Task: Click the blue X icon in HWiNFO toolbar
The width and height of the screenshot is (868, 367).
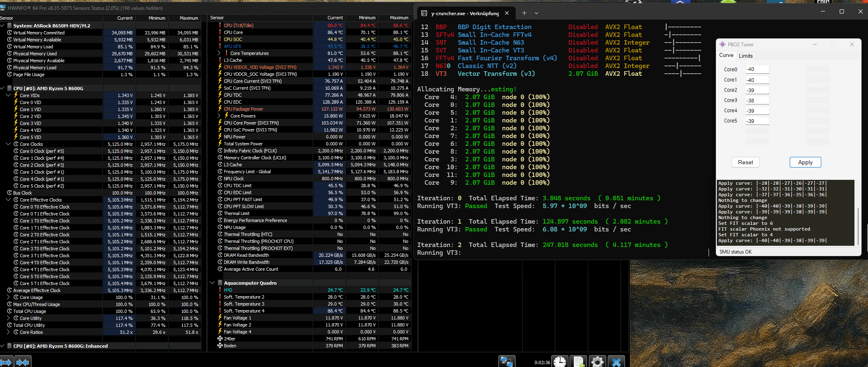Action: click(x=616, y=362)
